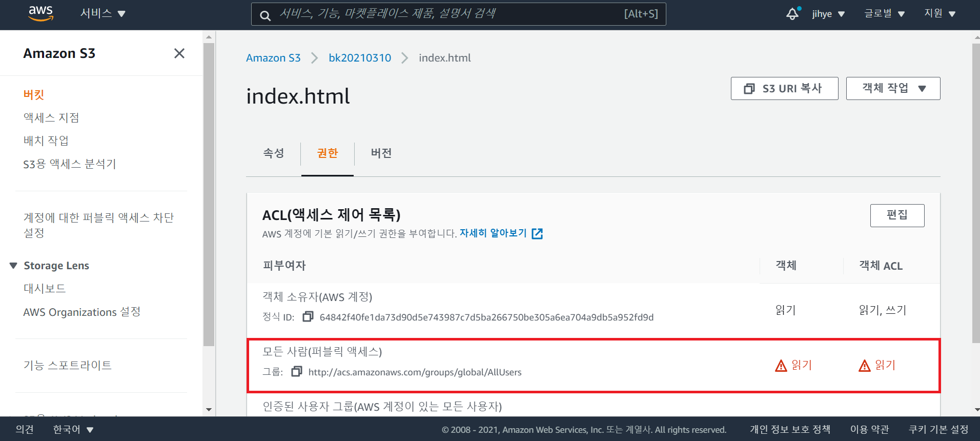This screenshot has width=980, height=441.
Task: Click the 객체 ACL column header
Action: point(881,266)
